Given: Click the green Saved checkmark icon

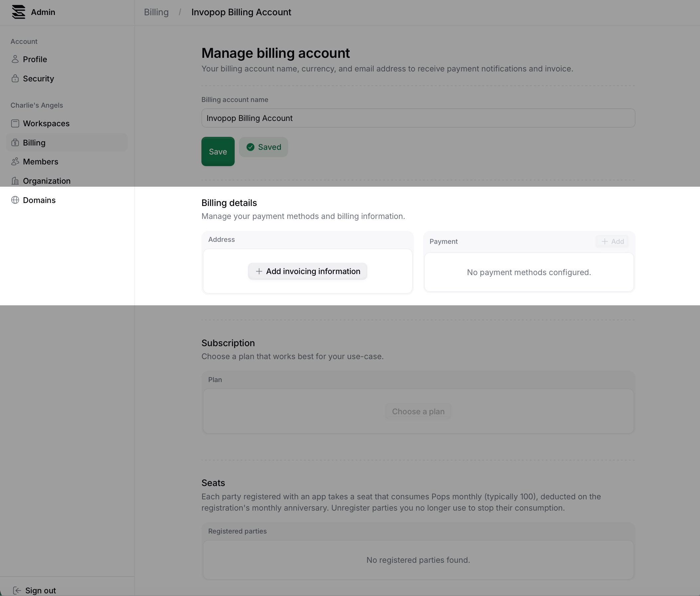Looking at the screenshot, I should click(x=250, y=147).
